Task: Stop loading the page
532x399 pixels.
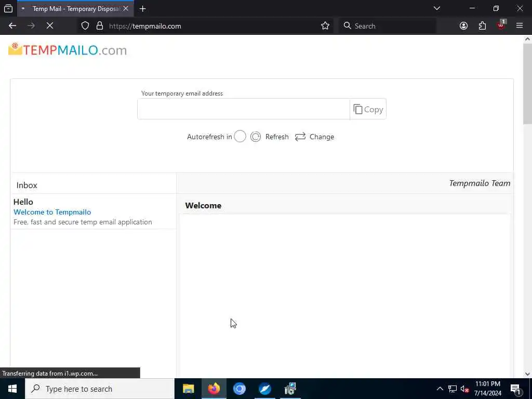Action: [x=50, y=26]
